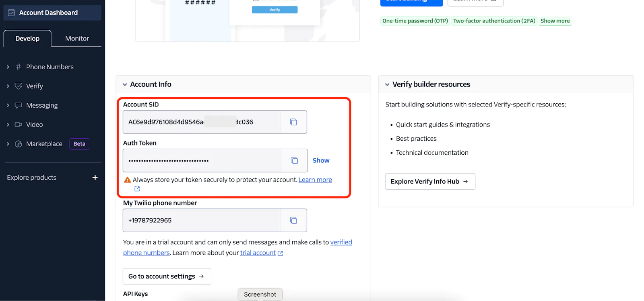The image size is (644, 301).
Task: Click the API Keys heading
Action: pos(135,294)
